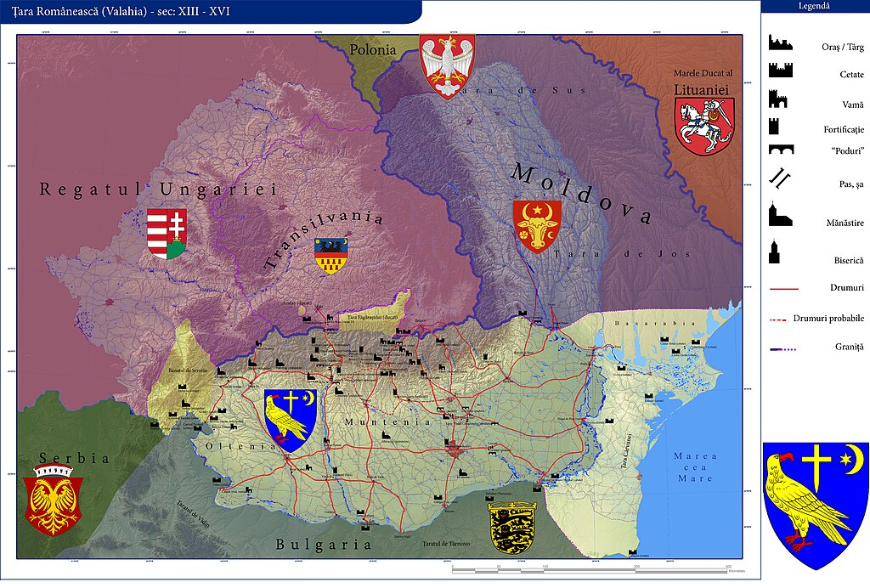Viewport: 870px width, 588px height.
Task: Click the Legendă header
Action: (x=814, y=6)
